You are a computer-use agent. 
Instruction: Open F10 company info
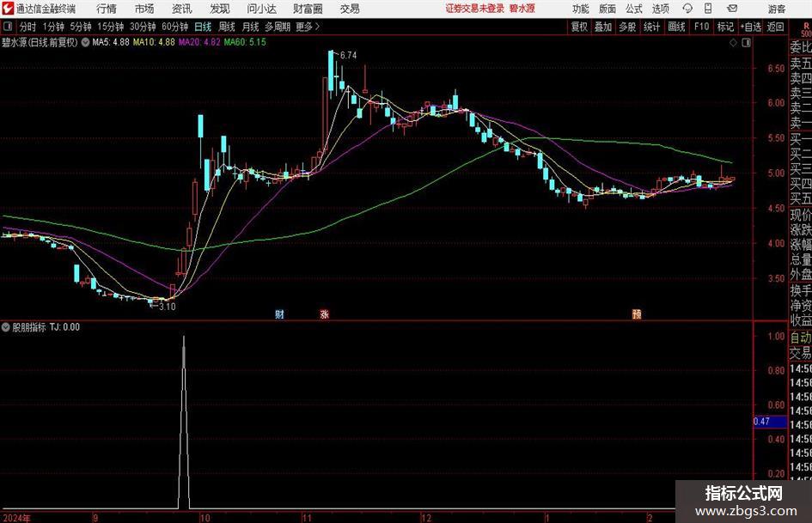coord(702,27)
